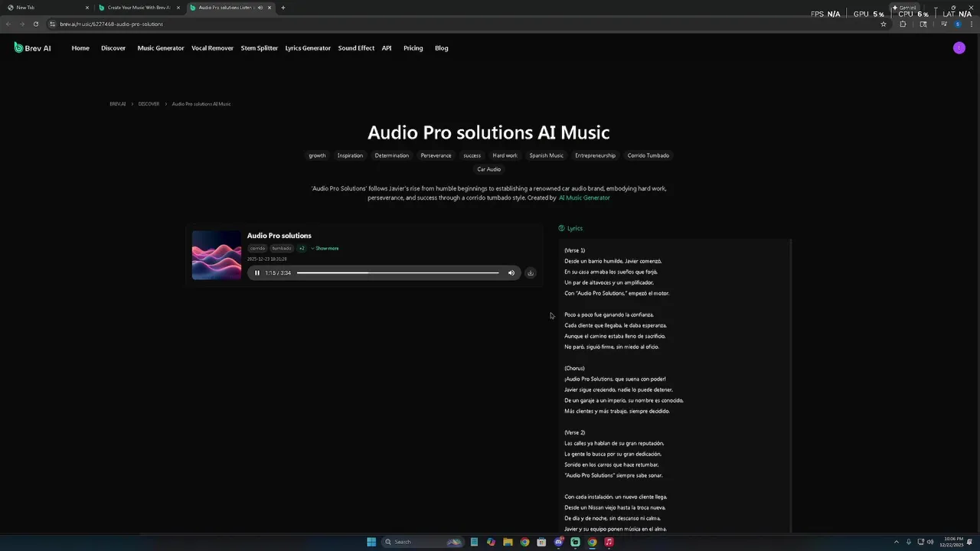The width and height of the screenshot is (980, 551).
Task: Open the Copilot taskbar icon
Action: tap(491, 542)
